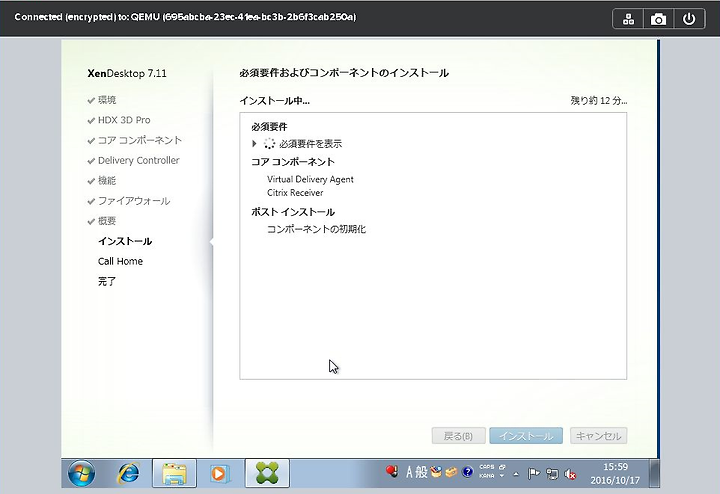The height and width of the screenshot is (494, 720).
Task: Take a console screenshot with camera icon
Action: (658, 19)
